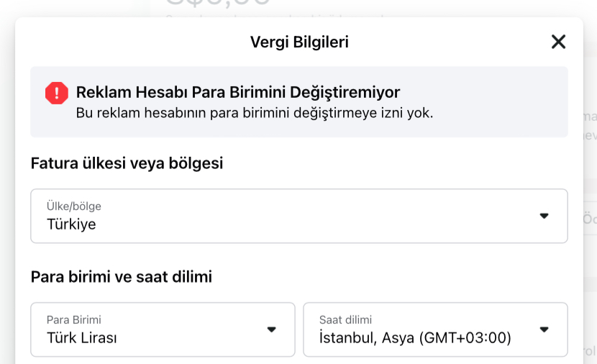This screenshot has height=364, width=597.
Task: Select the İstanbul, Asya (GMT+03:00) value
Action: tap(415, 337)
